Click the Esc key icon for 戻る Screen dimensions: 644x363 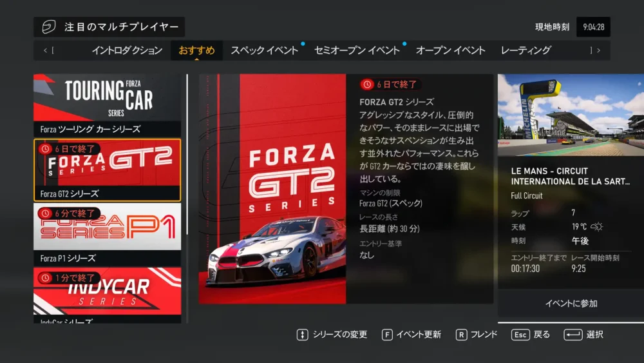520,335
